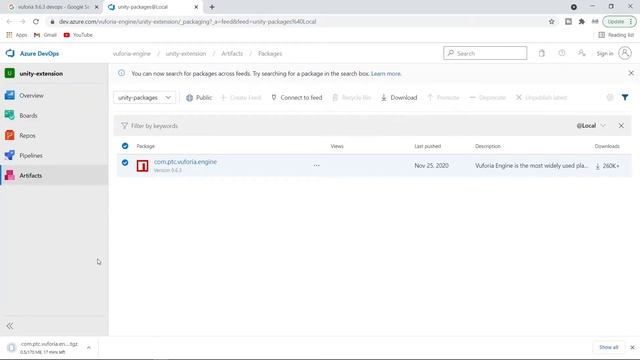
Task: Click the Packages breadcrumb
Action: coord(270,53)
